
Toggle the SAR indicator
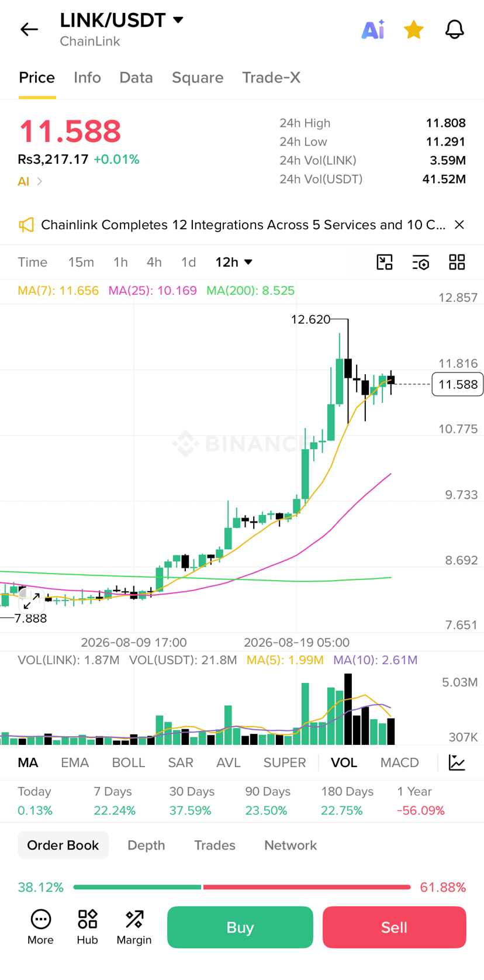tap(181, 762)
